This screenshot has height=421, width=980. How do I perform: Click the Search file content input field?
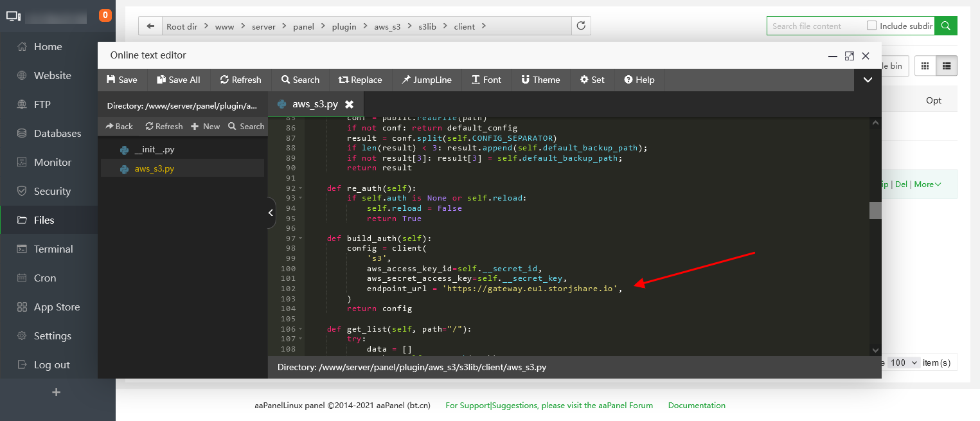814,26
